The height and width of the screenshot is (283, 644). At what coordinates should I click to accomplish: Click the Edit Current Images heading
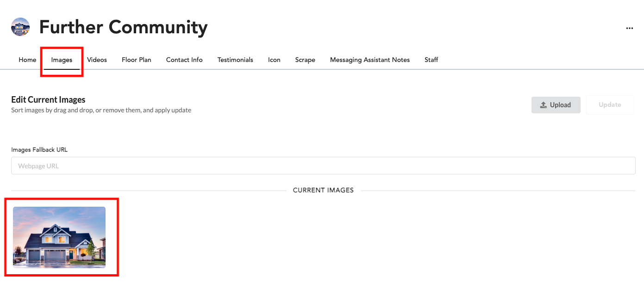click(48, 99)
